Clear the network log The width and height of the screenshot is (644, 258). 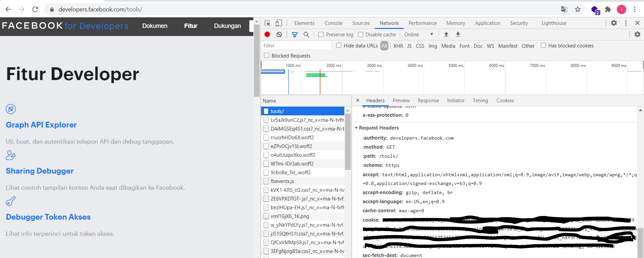coord(279,34)
